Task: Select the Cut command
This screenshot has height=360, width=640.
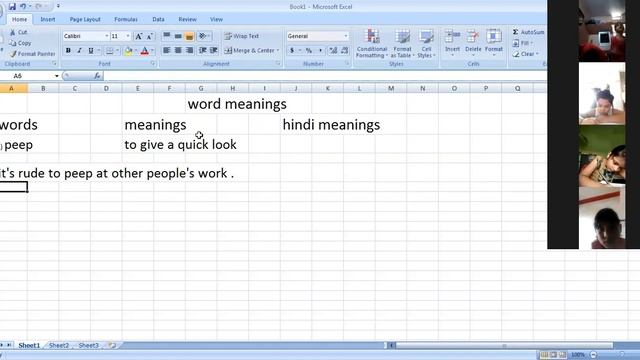Action: pyautogui.click(x=18, y=32)
